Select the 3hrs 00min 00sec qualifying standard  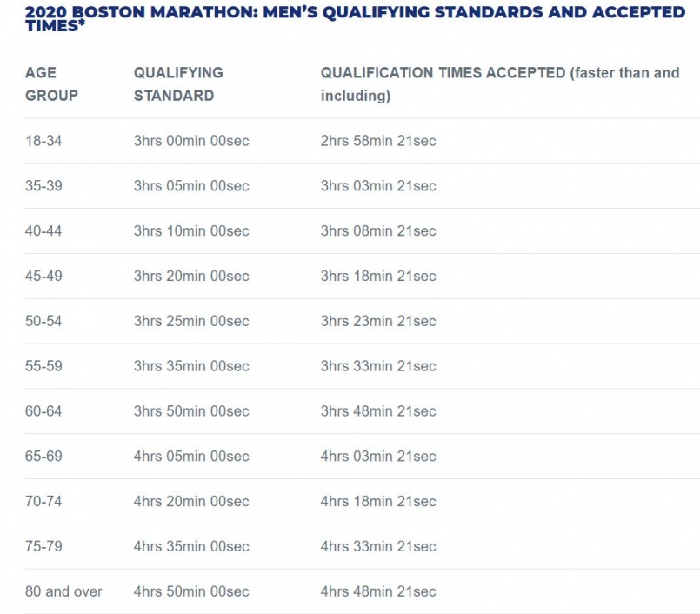coord(191,141)
